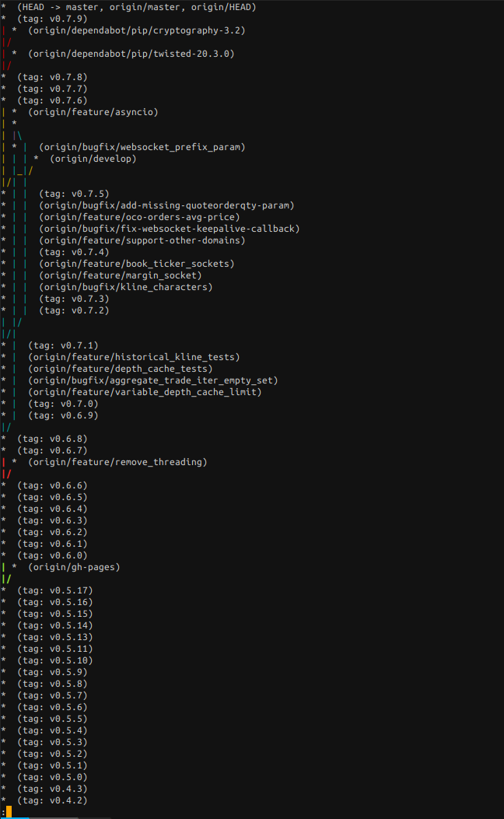Screen dimensions: 504x819
Task: Select the dependabot twisted-20.3.0 branch label
Action: [131, 54]
